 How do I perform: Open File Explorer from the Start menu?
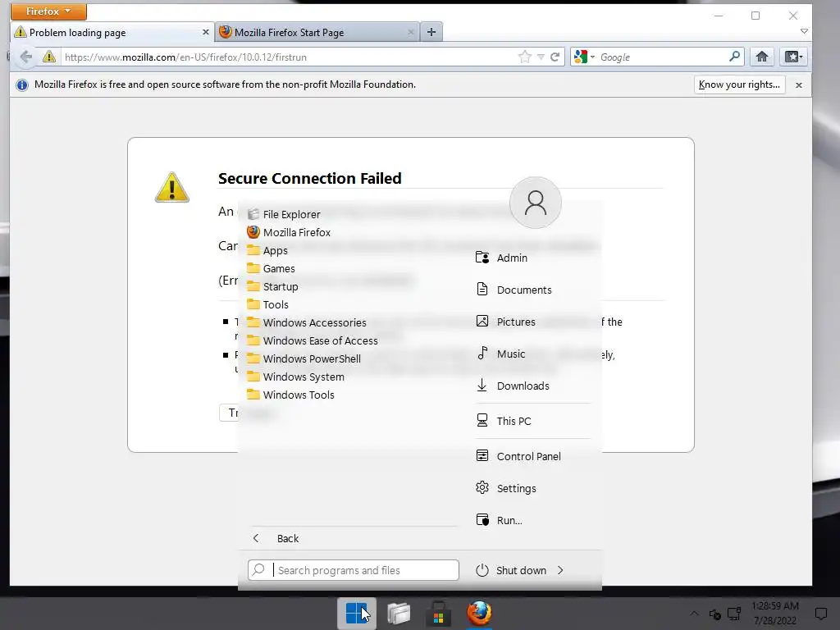click(x=284, y=214)
